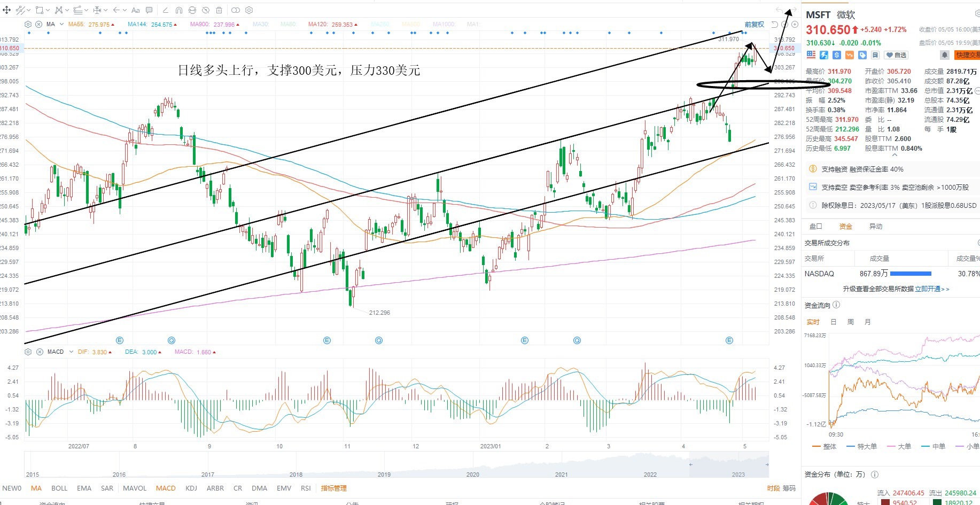980x505 pixels.
Task: Remove the MA indicator overlay
Action: pyautogui.click(x=38, y=24)
